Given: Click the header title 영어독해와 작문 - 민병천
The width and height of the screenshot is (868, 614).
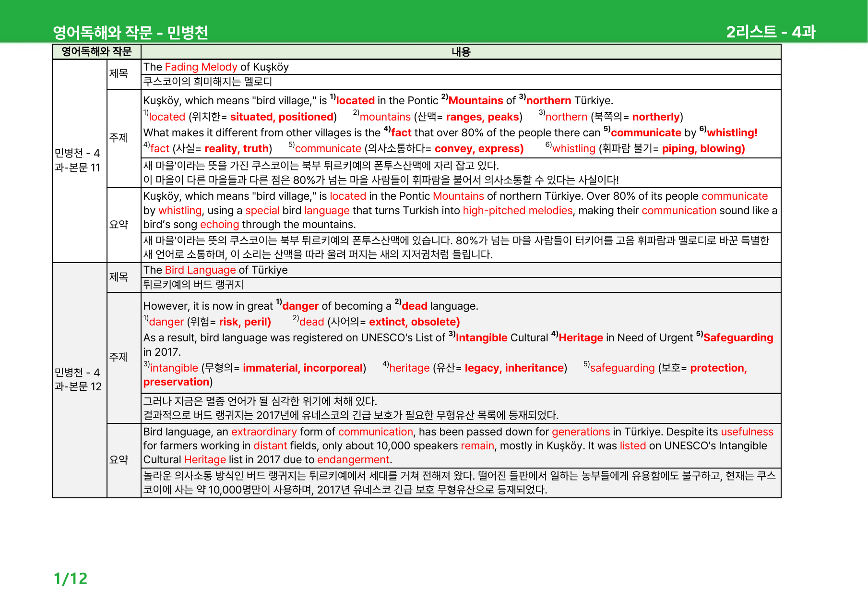Looking at the screenshot, I should point(131,32).
